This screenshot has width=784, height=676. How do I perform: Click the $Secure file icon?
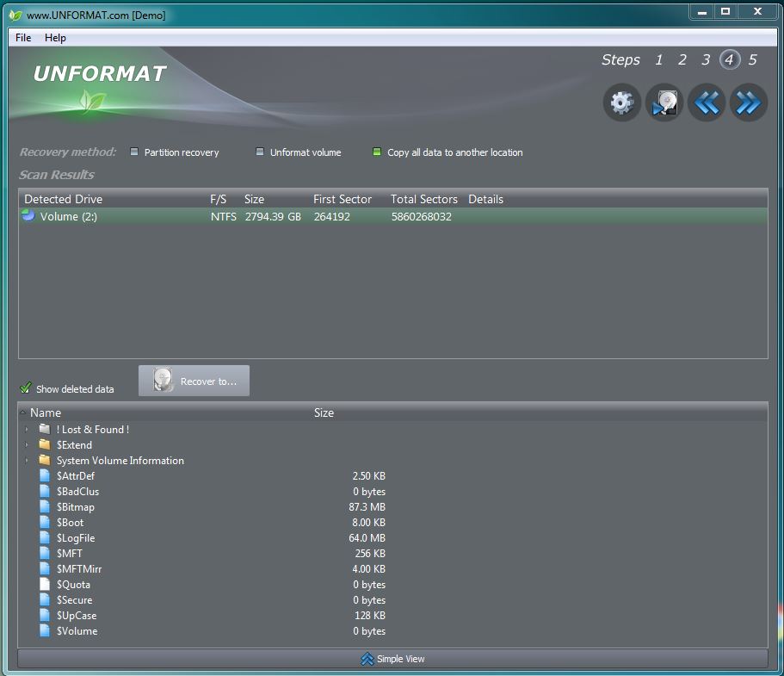point(45,599)
